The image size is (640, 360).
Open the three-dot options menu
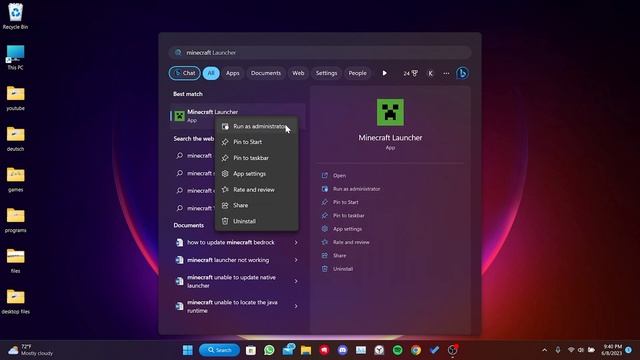pyautogui.click(x=446, y=73)
